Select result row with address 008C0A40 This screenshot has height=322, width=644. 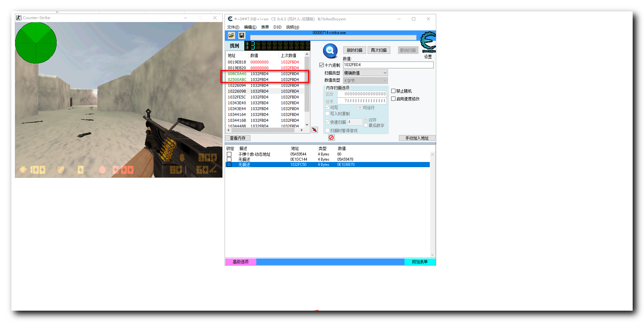(x=265, y=74)
